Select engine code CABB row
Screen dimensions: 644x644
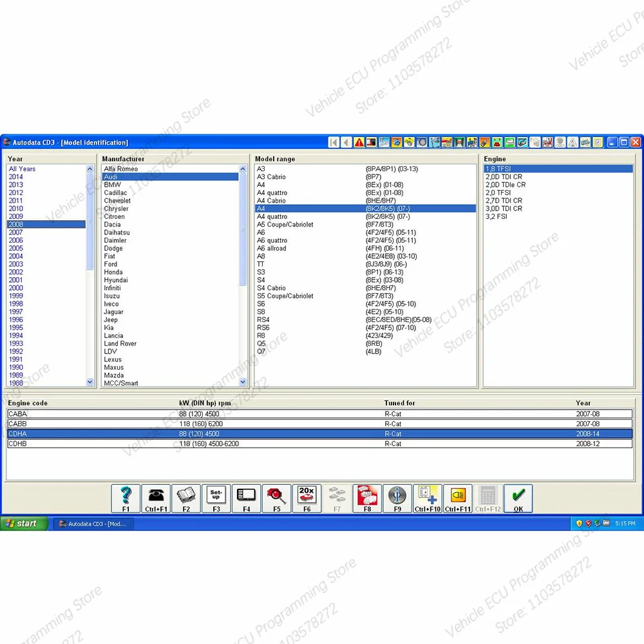319,424
